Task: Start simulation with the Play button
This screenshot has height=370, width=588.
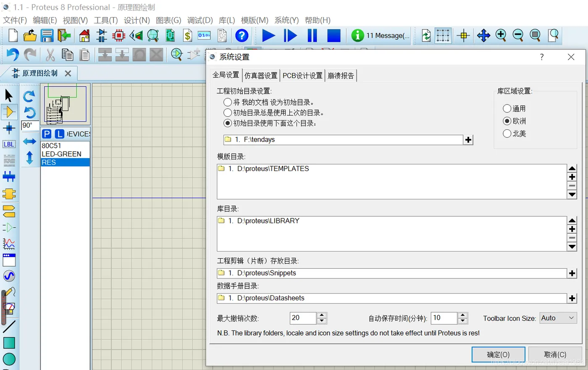Action: click(x=268, y=36)
